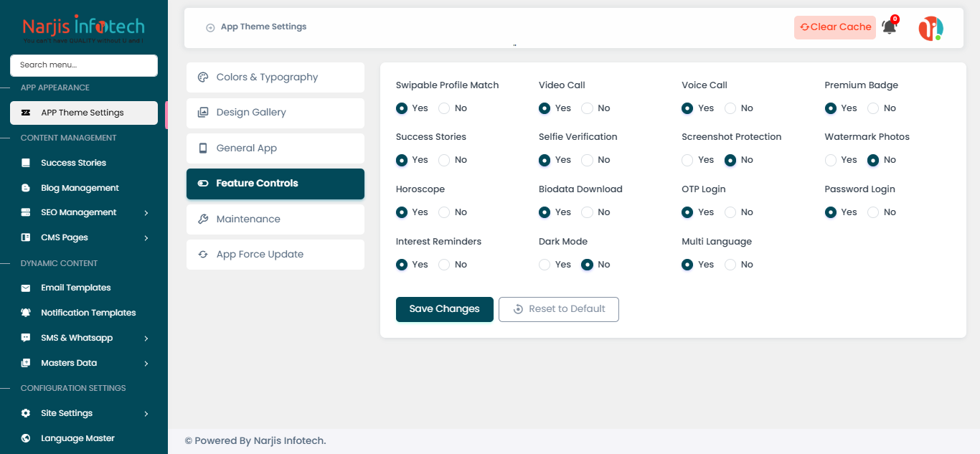Viewport: 980px width, 454px height.
Task: Open the Colors & Typography tab
Action: pyautogui.click(x=275, y=77)
